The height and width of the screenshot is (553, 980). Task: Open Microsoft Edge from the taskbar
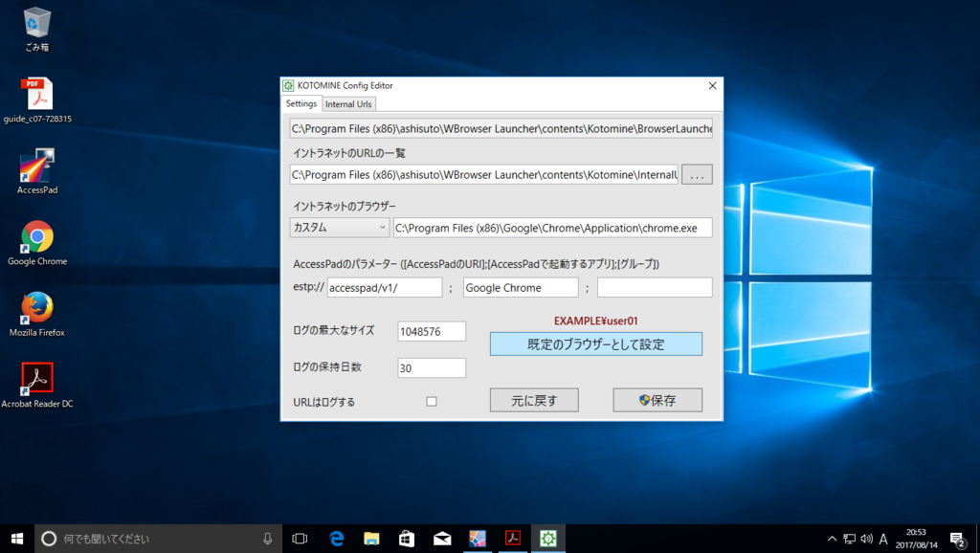point(336,539)
